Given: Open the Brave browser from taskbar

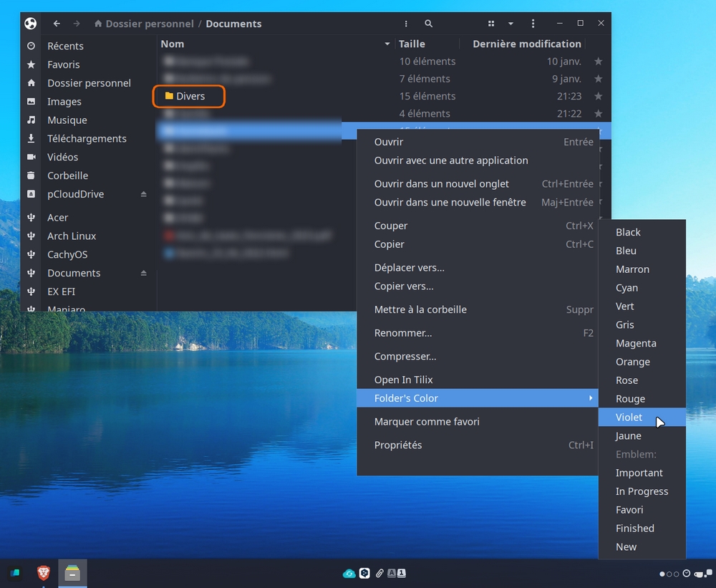Looking at the screenshot, I should tap(44, 573).
